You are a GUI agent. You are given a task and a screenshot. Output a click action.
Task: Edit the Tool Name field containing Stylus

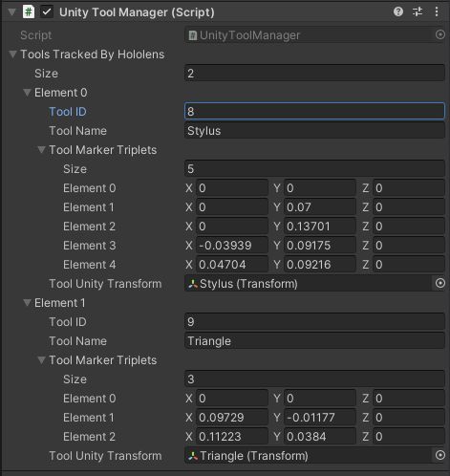pyautogui.click(x=314, y=131)
